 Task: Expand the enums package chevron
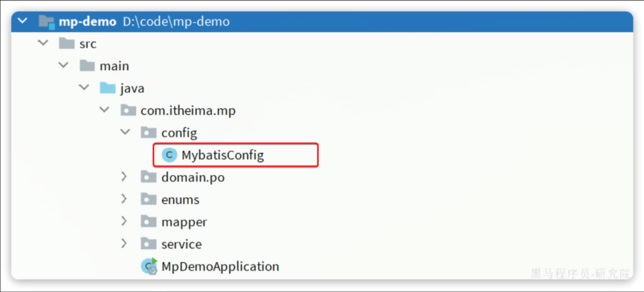126,199
